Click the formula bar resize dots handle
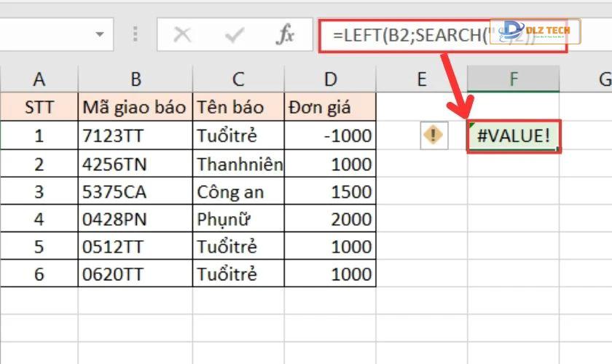The image size is (612, 364). click(x=135, y=34)
